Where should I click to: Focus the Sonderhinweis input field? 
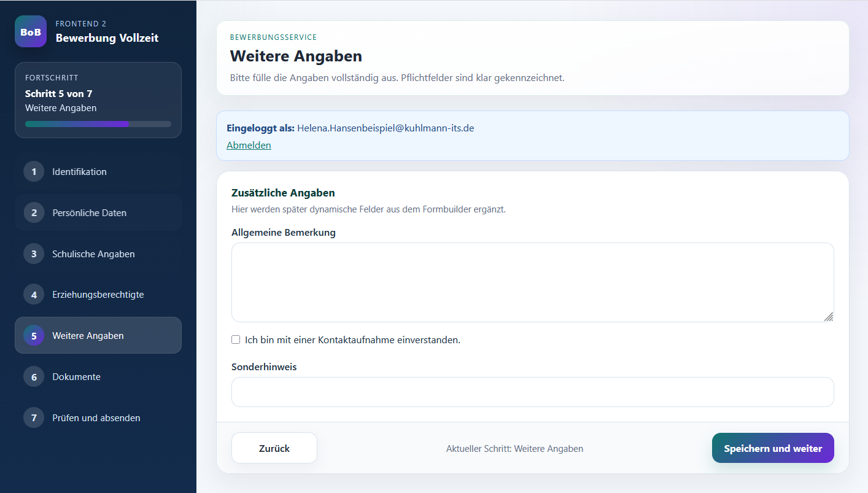click(x=532, y=392)
